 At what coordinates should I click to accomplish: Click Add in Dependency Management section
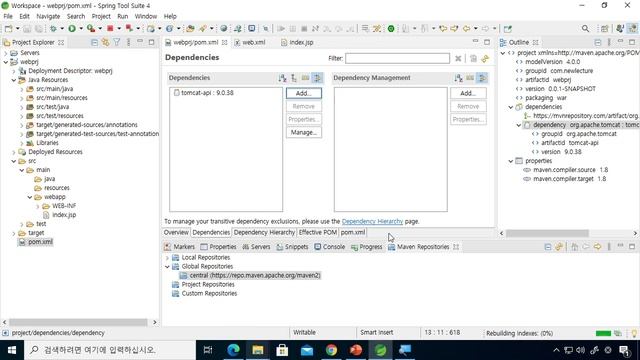point(468,93)
